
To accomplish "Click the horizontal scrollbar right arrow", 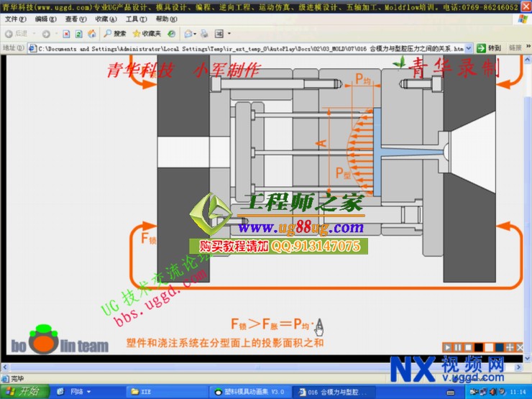I will point(519,367).
